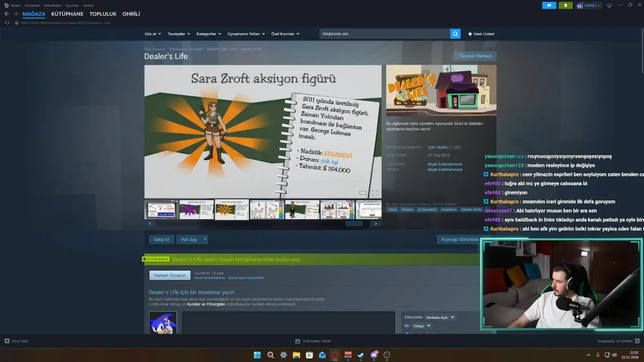Viewport: 644px width, 362px height.
Task: Slide screenshot strip left with arrow
Action: [149, 223]
